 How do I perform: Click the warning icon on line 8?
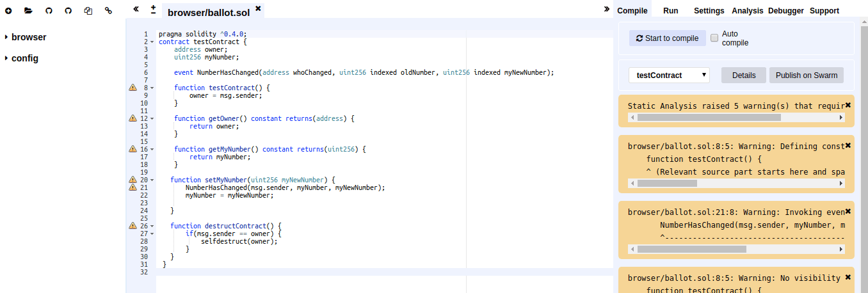pyautogui.click(x=133, y=88)
